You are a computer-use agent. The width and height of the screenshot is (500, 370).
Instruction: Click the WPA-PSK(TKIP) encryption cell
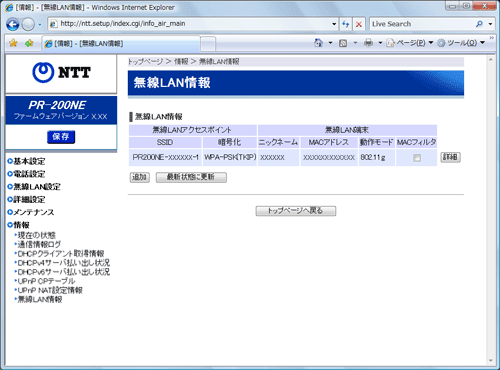[230, 157]
